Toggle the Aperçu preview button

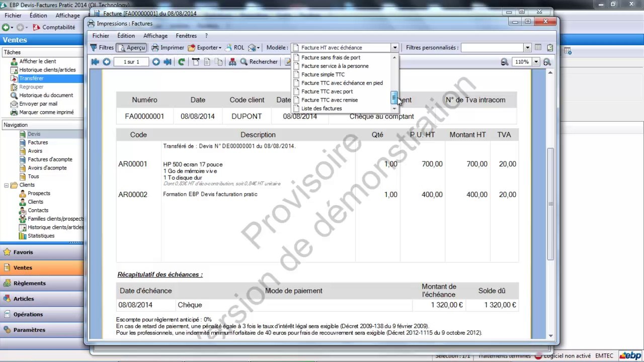[131, 48]
